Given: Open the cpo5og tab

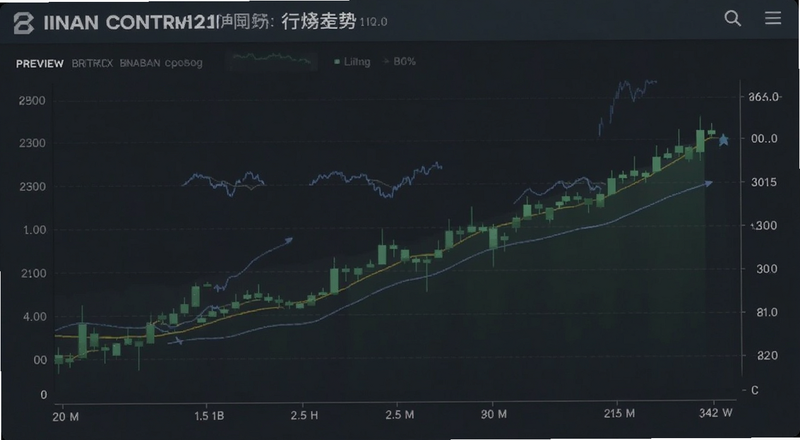Looking at the screenshot, I should click(x=184, y=63).
